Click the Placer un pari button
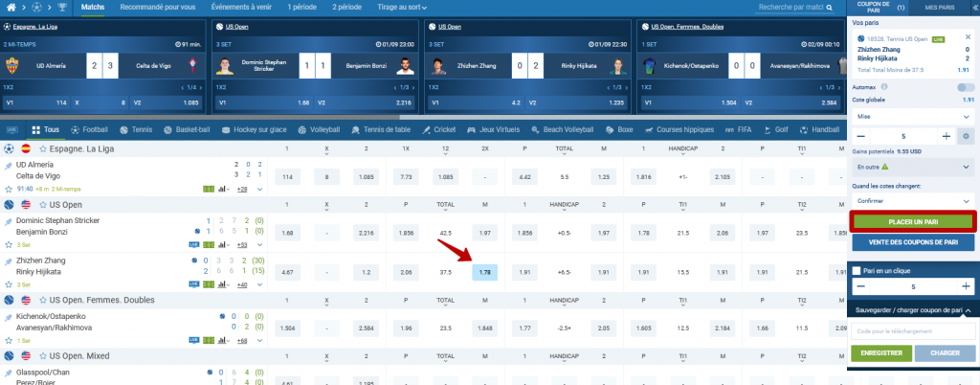The image size is (980, 385). click(x=911, y=221)
